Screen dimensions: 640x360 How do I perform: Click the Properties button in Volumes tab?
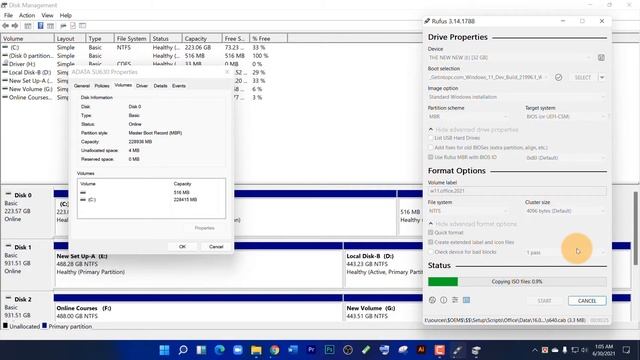(204, 228)
